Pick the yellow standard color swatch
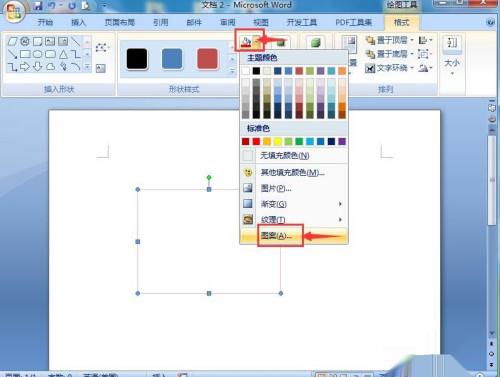The image size is (500, 377). coord(278,142)
